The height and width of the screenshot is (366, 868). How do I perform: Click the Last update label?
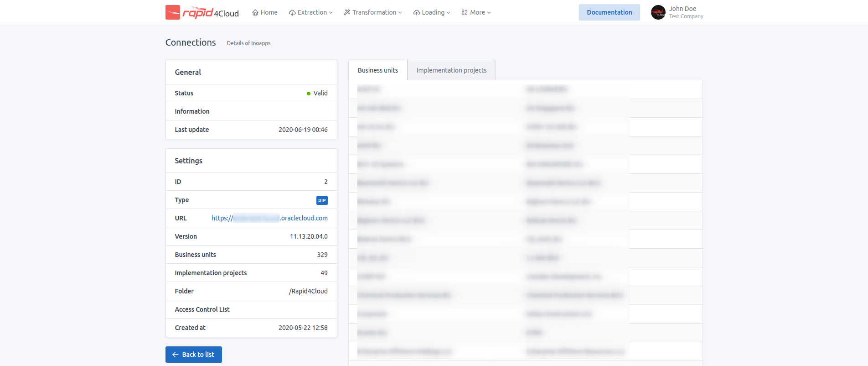coord(192,130)
